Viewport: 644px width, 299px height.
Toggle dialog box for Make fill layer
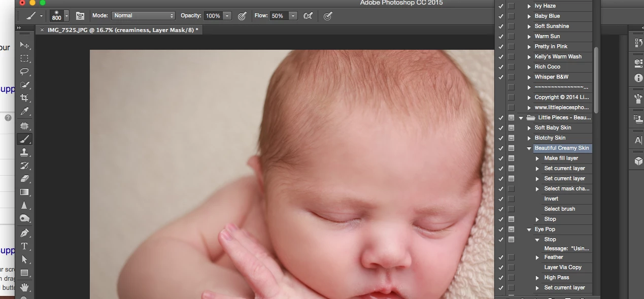(x=512, y=158)
